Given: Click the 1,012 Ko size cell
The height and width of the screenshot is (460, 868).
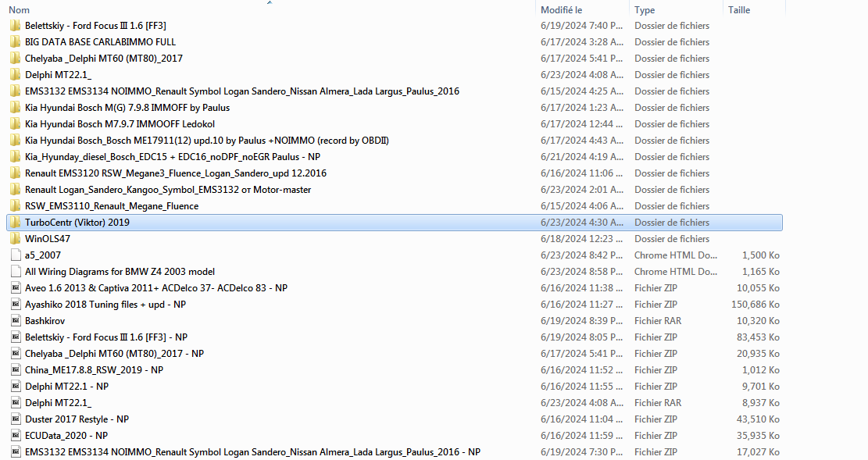Looking at the screenshot, I should click(761, 370).
